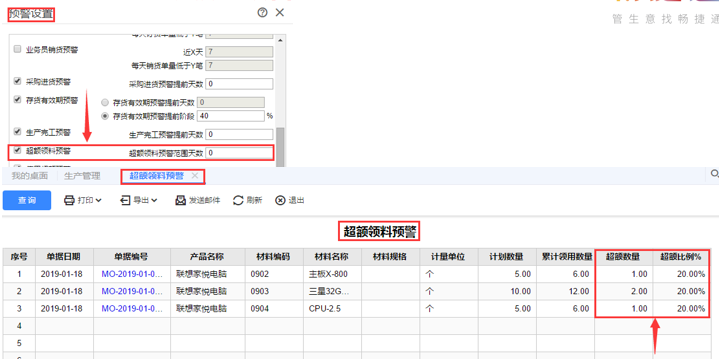Switch to 我的桌面 tab
The image size is (719, 360).
click(x=29, y=176)
